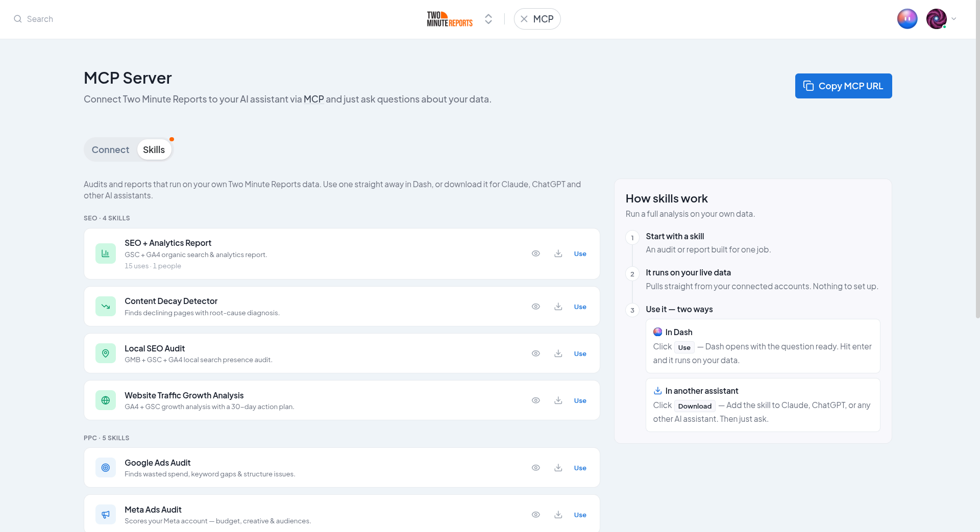This screenshot has width=980, height=532.
Task: Open the Content Decay Detector title
Action: click(x=171, y=301)
